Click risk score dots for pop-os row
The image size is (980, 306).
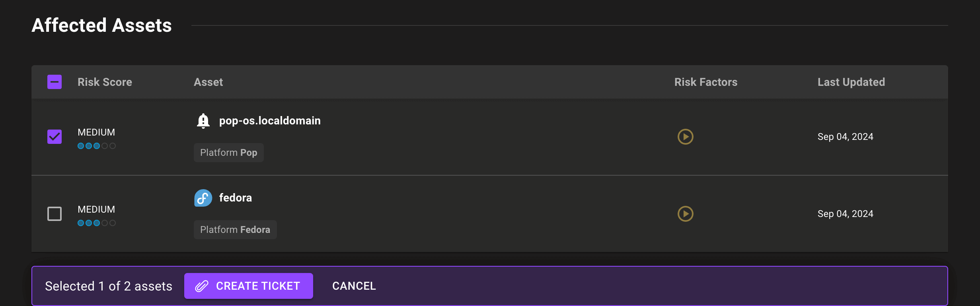click(x=96, y=146)
